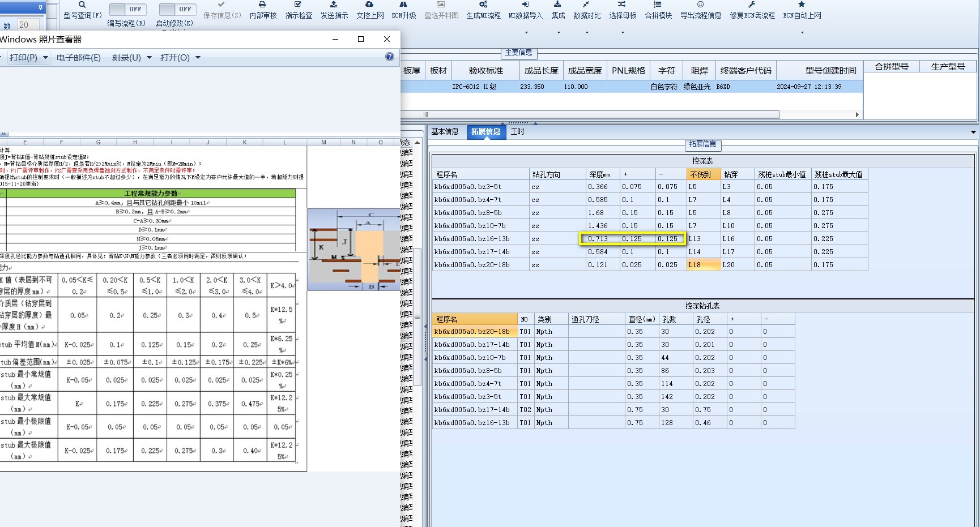Click the 残桩stub最大值 column header
This screenshot has height=527, width=980.
(838, 174)
